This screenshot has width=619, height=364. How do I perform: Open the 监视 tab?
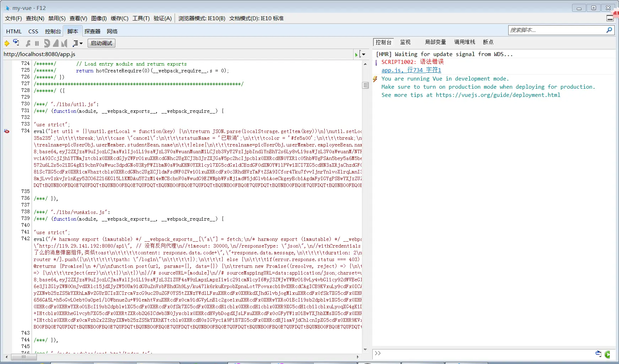pyautogui.click(x=405, y=42)
